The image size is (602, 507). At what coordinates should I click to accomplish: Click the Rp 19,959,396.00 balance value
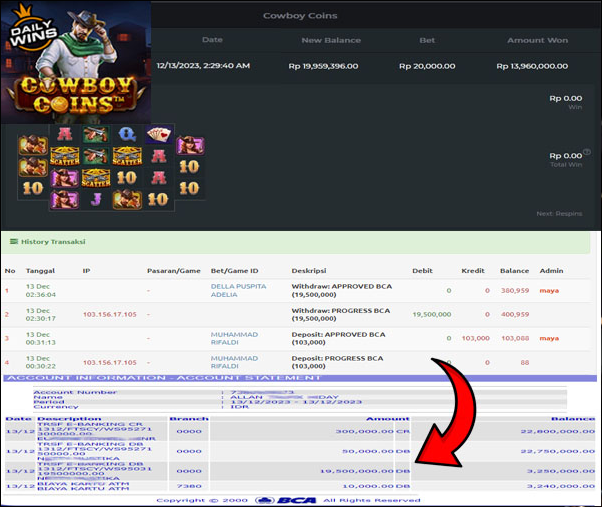[323, 66]
